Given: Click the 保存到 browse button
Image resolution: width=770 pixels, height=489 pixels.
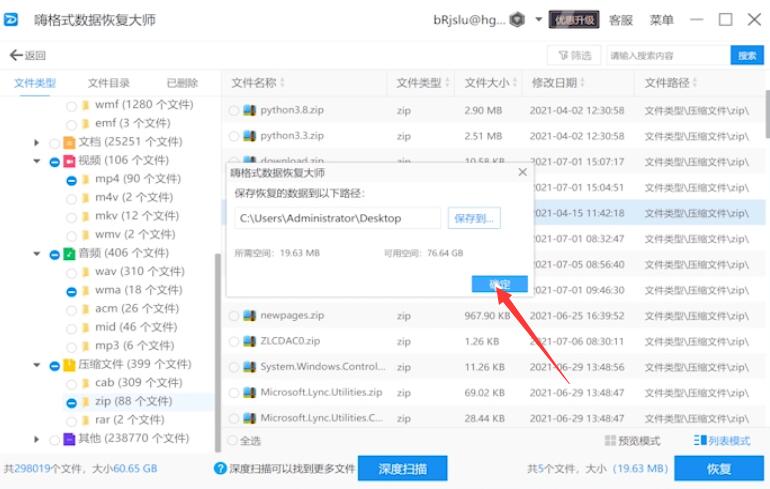Looking at the screenshot, I should pos(474,218).
